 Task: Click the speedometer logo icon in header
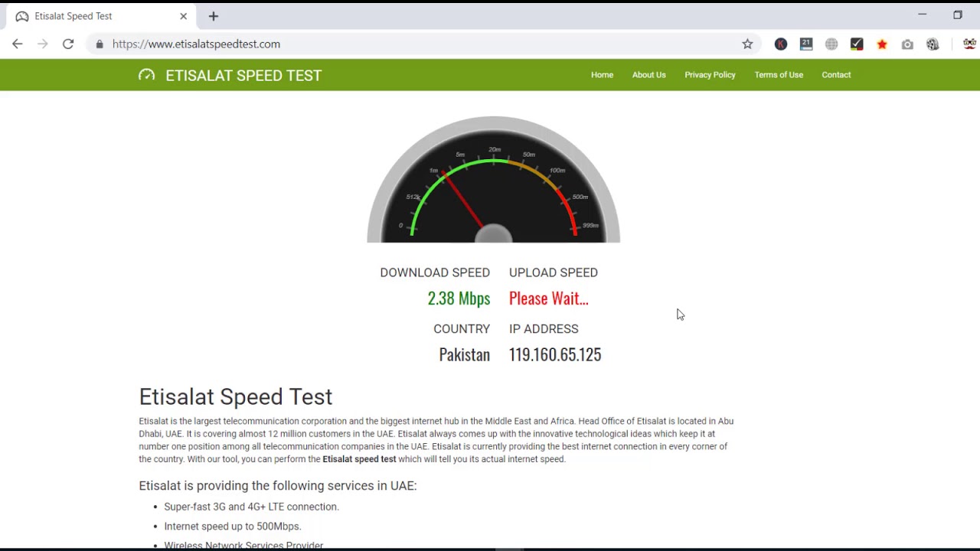(x=146, y=75)
